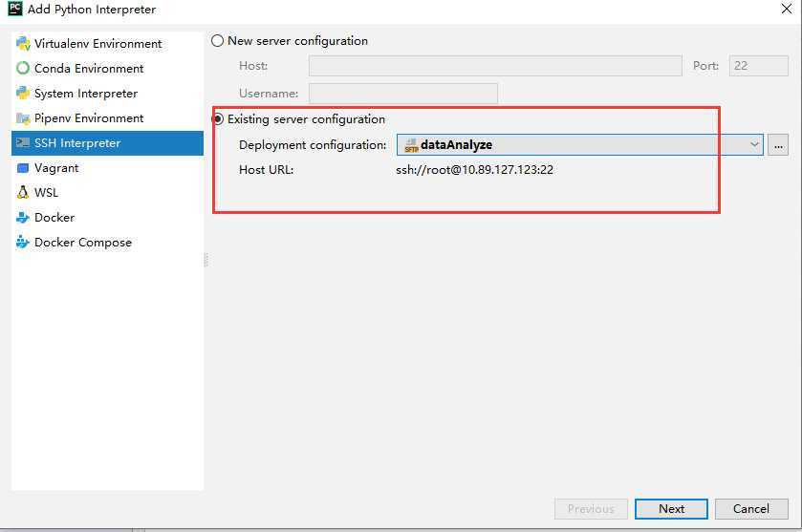Click the Docker whale icon
The width and height of the screenshot is (802, 532).
pos(23,218)
